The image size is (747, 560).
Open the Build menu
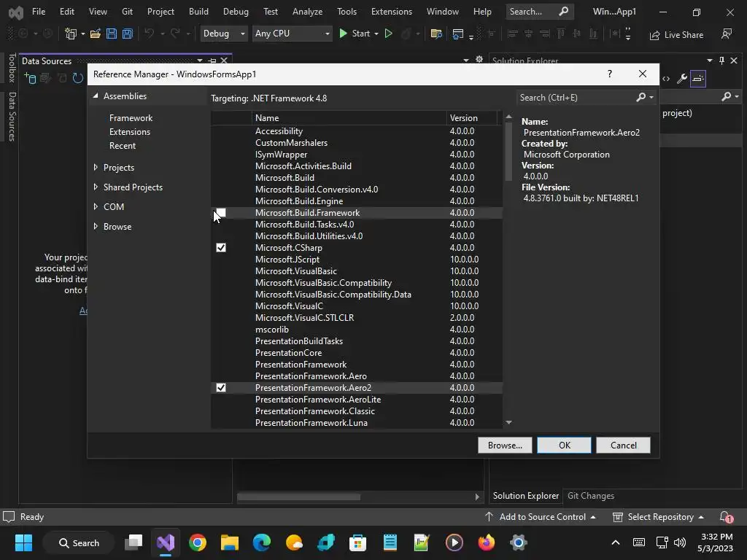[x=198, y=12]
